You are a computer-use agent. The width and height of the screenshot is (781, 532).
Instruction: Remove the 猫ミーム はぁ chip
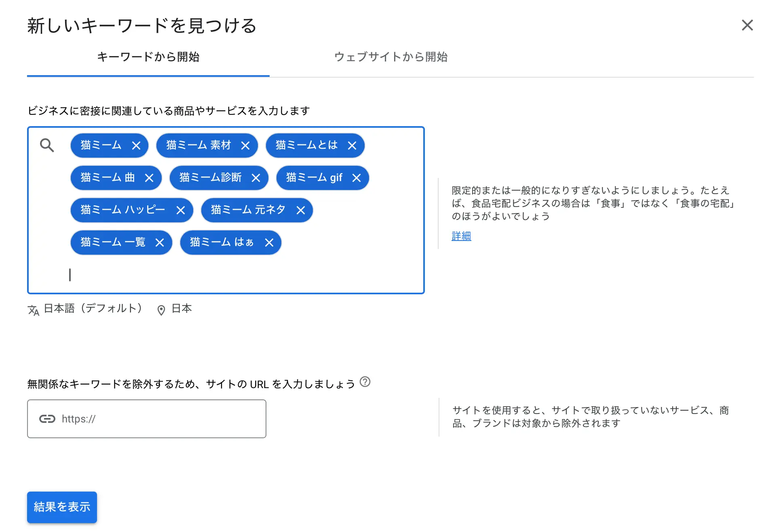pos(269,243)
